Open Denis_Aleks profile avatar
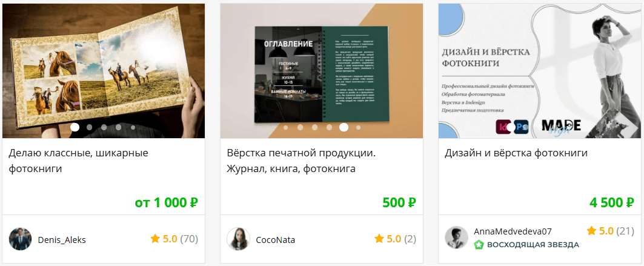The width and height of the screenshot is (644, 266). coord(20,239)
